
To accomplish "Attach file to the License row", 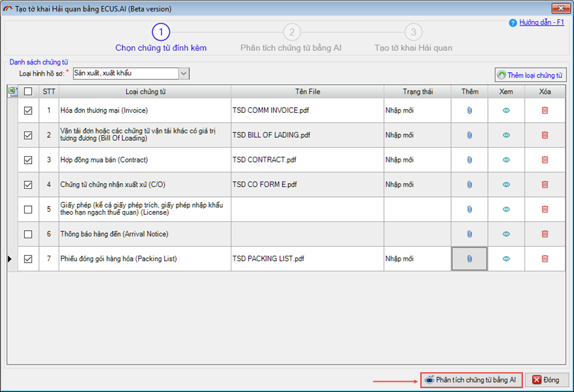I will point(469,210).
